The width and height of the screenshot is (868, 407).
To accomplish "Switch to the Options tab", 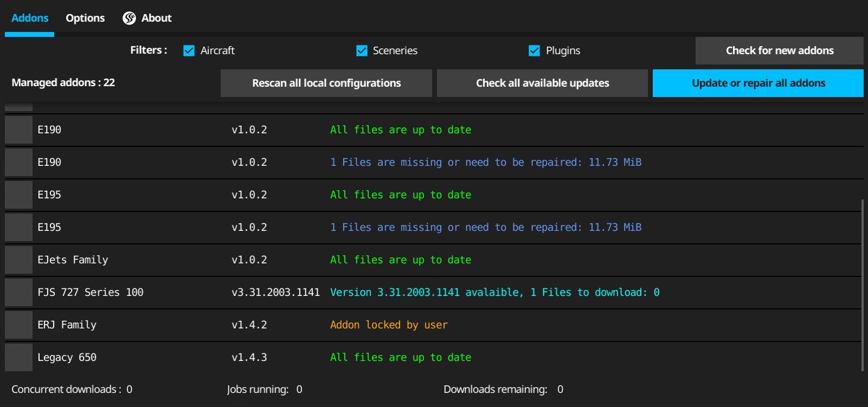I will [85, 18].
